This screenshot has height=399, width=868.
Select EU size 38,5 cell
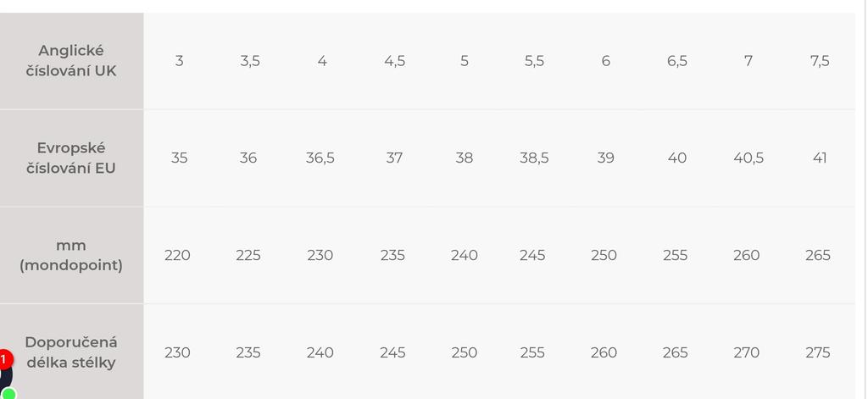click(534, 158)
